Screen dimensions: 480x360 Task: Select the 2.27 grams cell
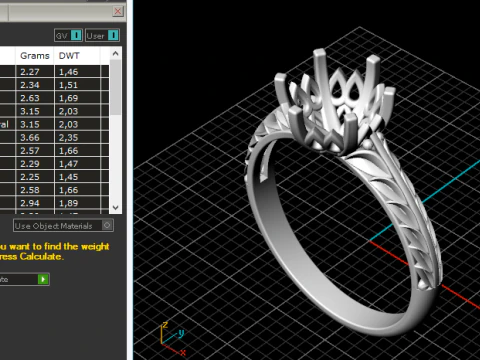pyautogui.click(x=35, y=72)
